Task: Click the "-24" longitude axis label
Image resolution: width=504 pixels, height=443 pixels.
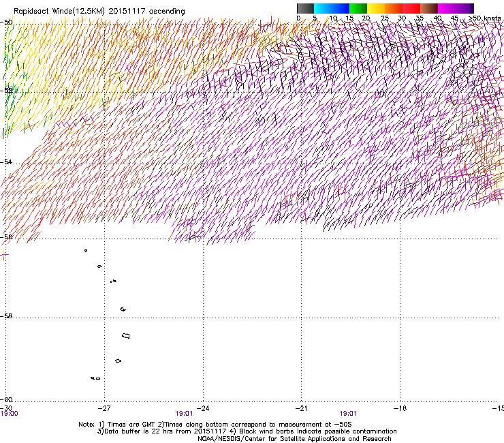Action: [203, 408]
